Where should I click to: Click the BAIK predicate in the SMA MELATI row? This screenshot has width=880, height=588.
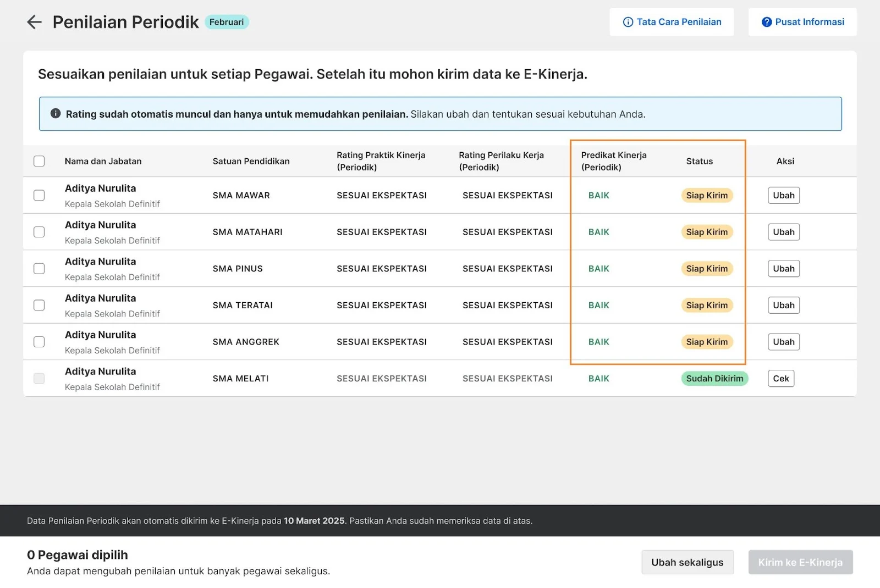(599, 379)
